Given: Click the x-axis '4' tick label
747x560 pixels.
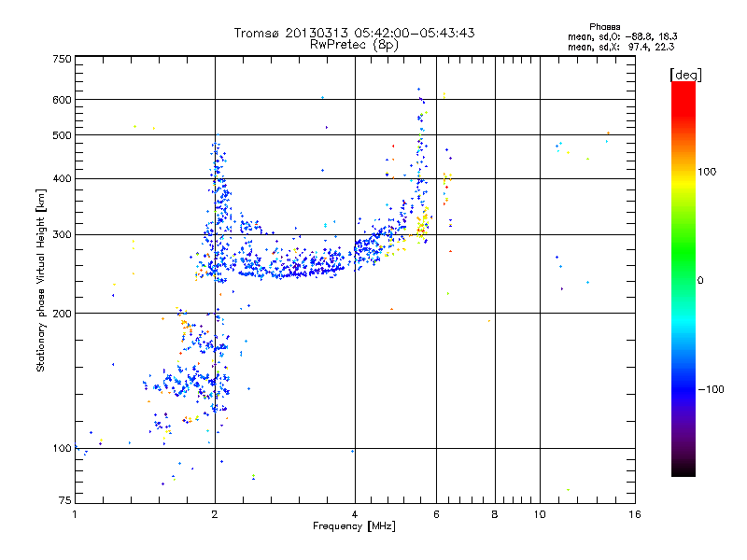Looking at the screenshot, I should 355,514.
